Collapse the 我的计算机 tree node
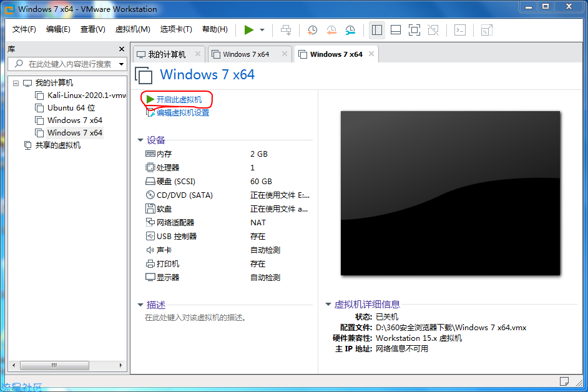The width and height of the screenshot is (588, 392). (x=16, y=83)
